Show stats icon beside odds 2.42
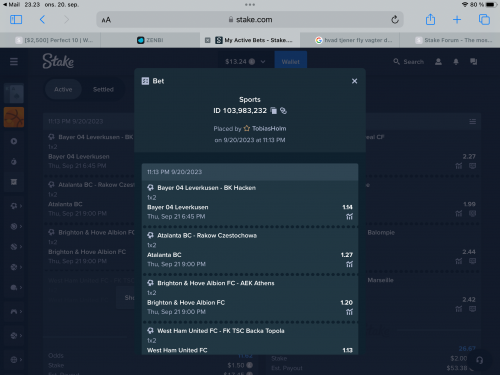The image size is (500, 375). tap(459, 309)
